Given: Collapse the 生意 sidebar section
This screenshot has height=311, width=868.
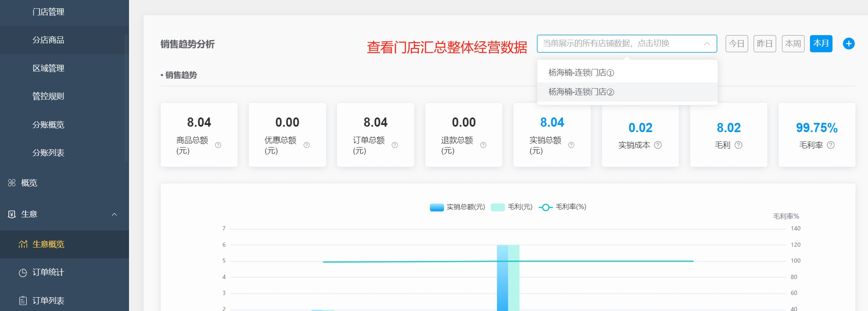Looking at the screenshot, I should point(114,214).
